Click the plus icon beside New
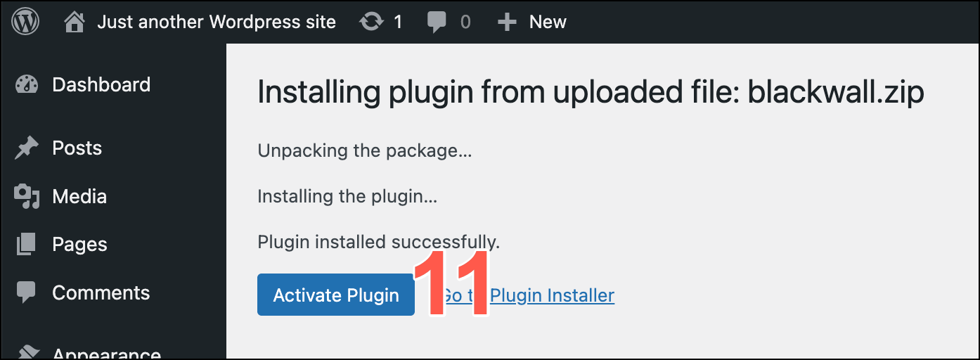 pyautogui.click(x=507, y=22)
